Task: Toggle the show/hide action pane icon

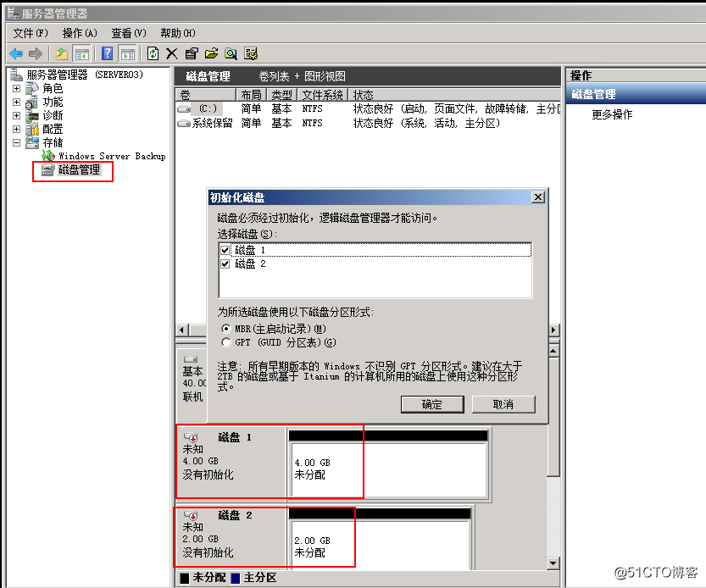Action: click(127, 54)
